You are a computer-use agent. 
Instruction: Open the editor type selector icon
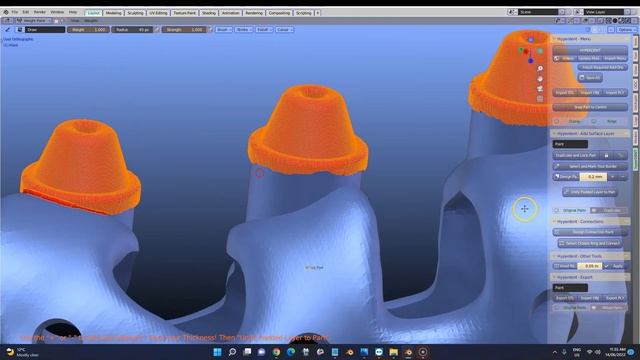pos(7,20)
